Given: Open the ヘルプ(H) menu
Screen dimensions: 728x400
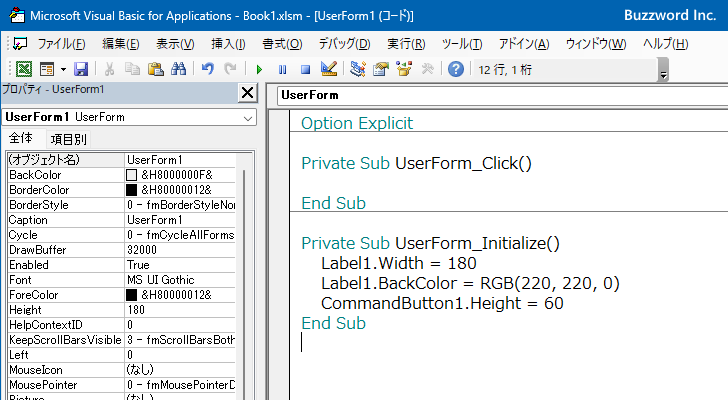Looking at the screenshot, I should (x=665, y=44).
